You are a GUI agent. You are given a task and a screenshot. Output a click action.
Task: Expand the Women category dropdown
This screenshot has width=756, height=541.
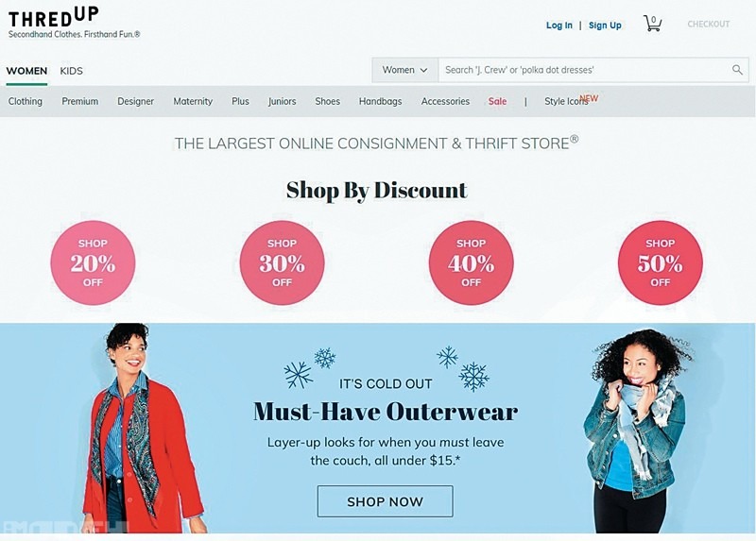pos(405,70)
